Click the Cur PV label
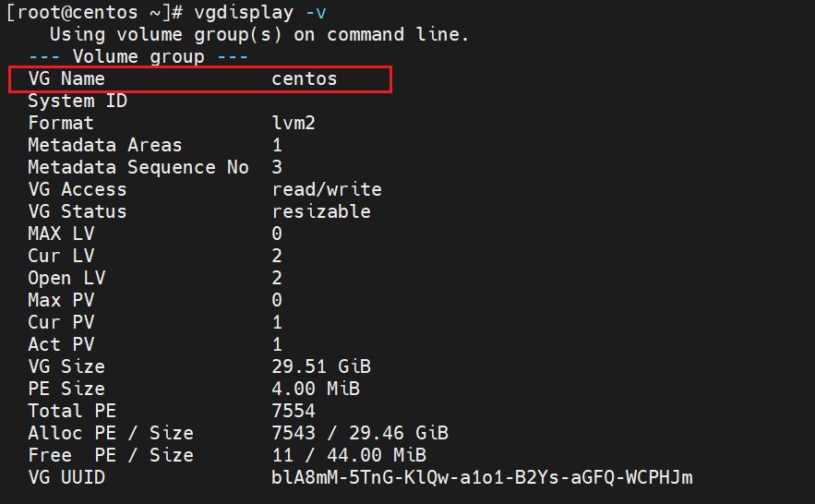 point(61,322)
